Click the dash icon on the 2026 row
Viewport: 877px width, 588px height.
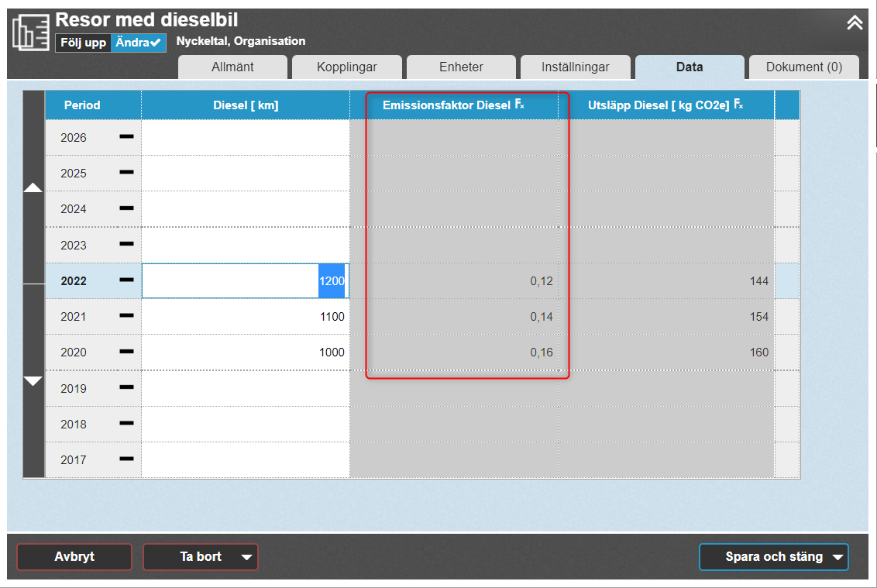126,137
